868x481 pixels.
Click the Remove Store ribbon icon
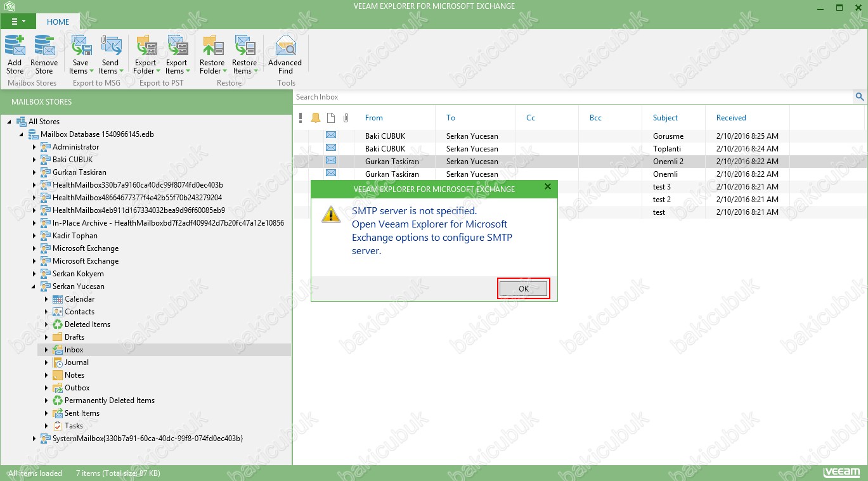[x=44, y=46]
